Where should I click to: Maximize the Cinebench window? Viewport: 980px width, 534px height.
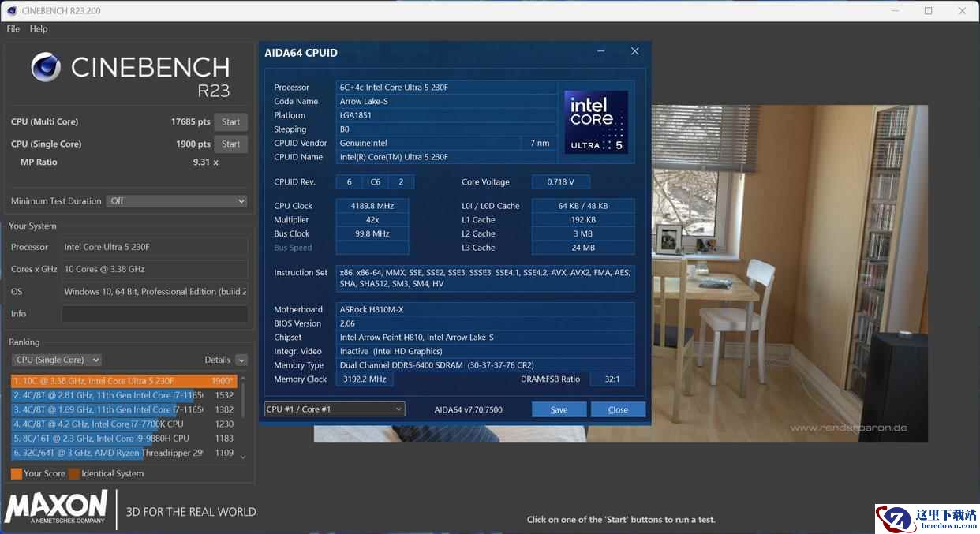click(x=928, y=11)
